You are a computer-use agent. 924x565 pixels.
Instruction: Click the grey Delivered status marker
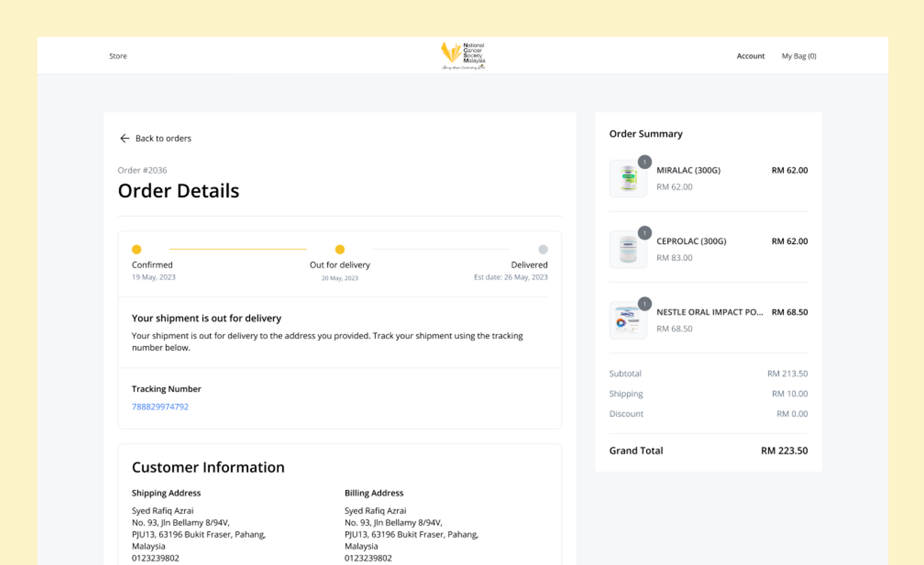[x=543, y=249]
